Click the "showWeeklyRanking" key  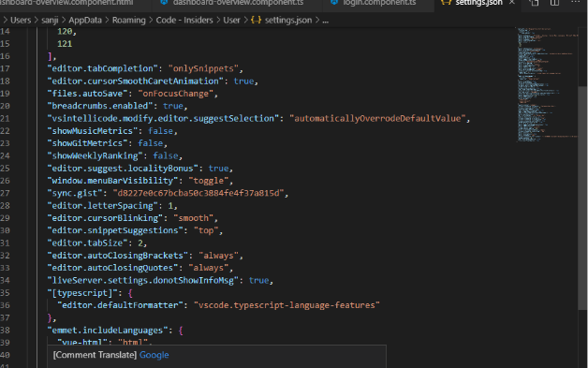95,155
